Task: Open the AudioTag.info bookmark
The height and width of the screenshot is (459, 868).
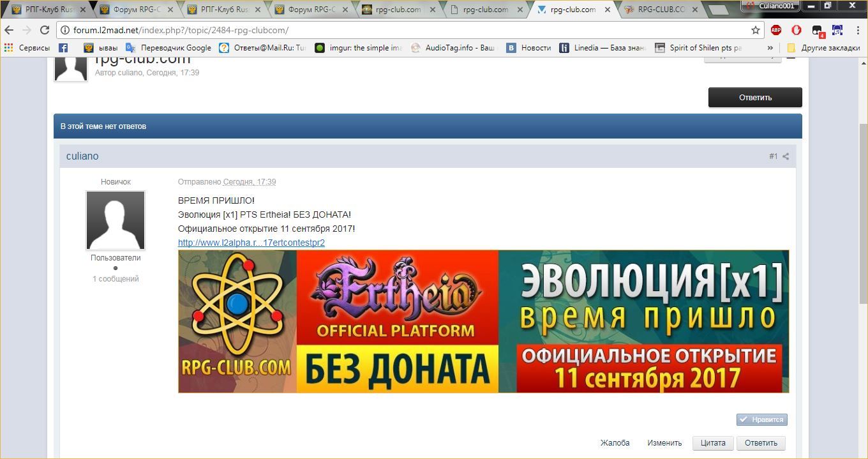Action: [x=453, y=48]
